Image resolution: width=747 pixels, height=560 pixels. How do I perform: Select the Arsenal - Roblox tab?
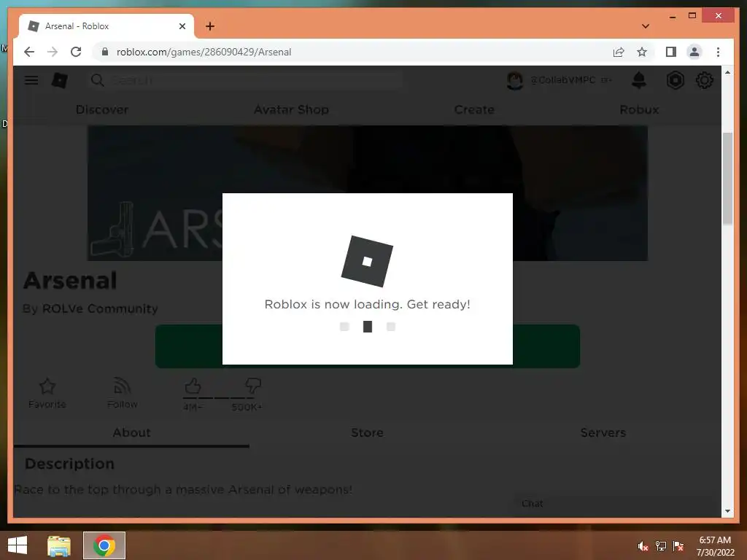(x=107, y=26)
